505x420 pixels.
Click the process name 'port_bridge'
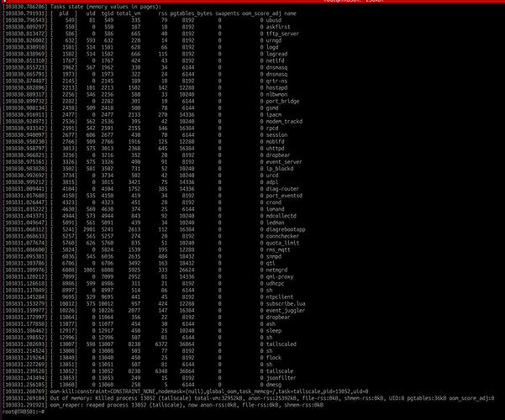click(283, 102)
